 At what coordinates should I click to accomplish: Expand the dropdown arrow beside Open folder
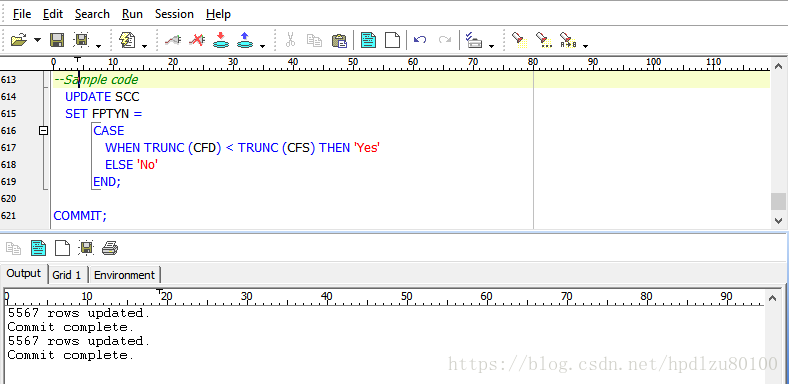coord(37,40)
